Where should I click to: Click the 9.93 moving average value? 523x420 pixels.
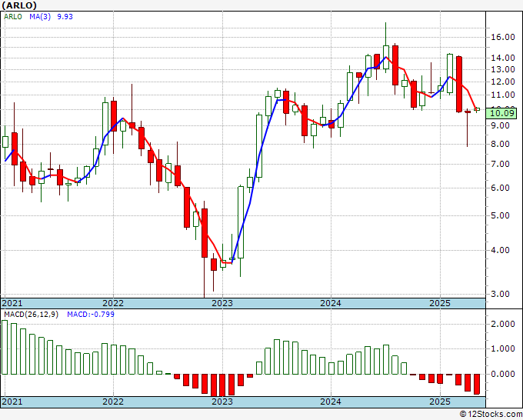point(65,17)
